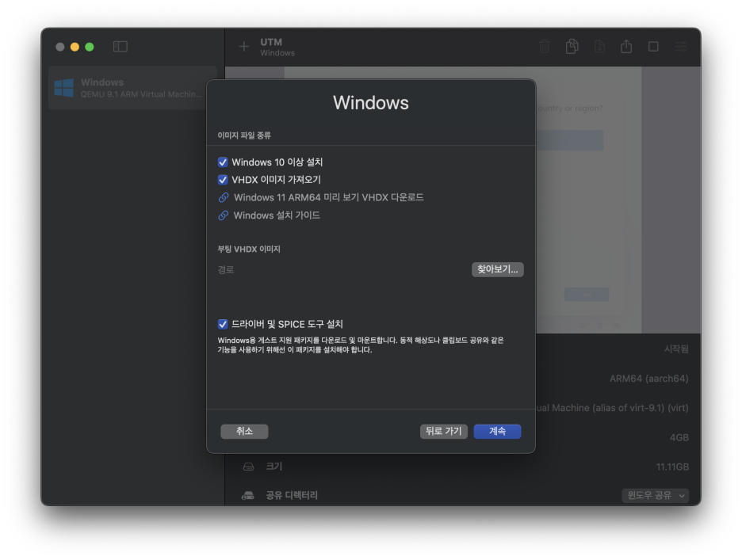Click the trash icon in UTM toolbar
742x560 pixels.
[x=544, y=47]
